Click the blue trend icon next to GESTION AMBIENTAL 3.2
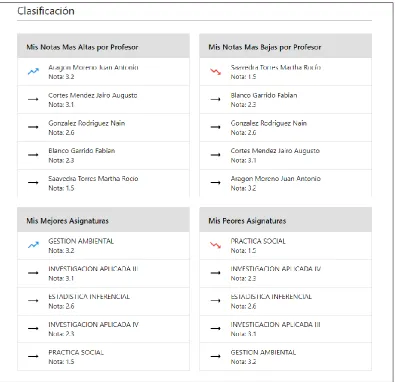This screenshot has width=395, height=382. click(33, 245)
